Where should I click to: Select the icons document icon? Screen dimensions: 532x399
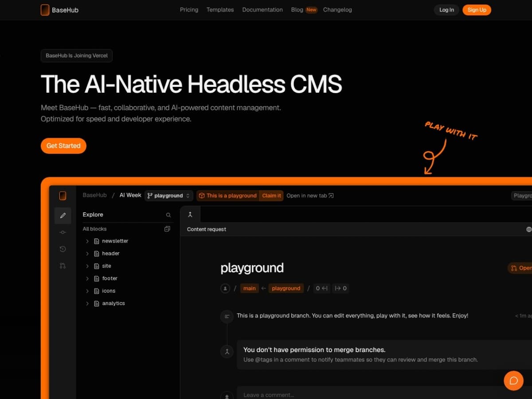[x=96, y=291]
